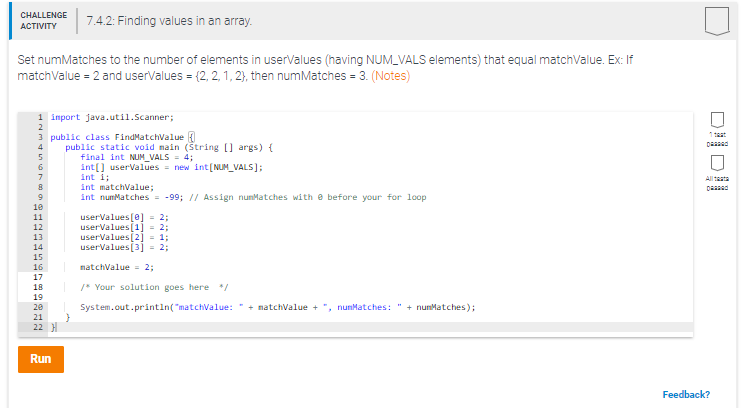Open the Feedback? link
Image resolution: width=755 pixels, height=408 pixels.
tap(686, 395)
